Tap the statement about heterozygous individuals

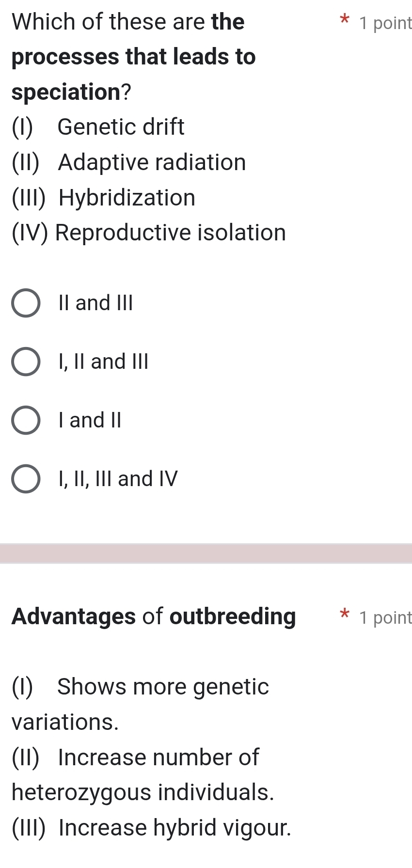143,792
